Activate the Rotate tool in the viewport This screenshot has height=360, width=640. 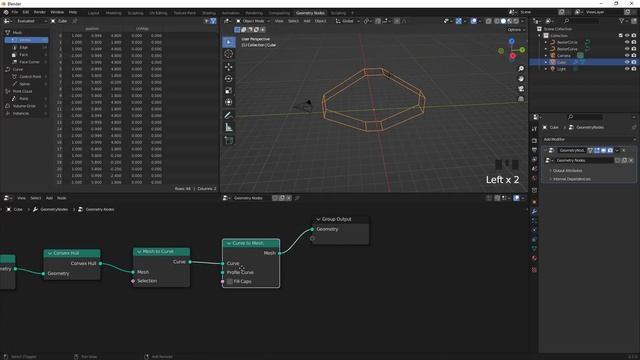point(229,78)
